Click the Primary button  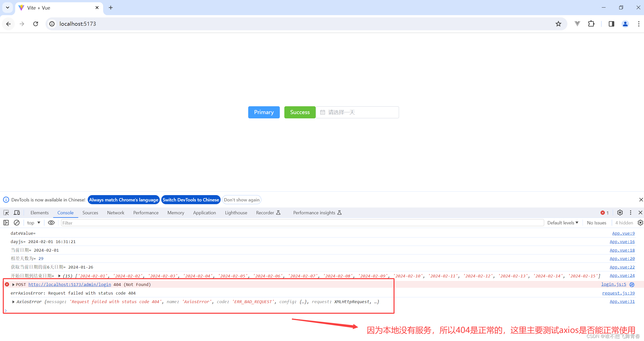(x=264, y=112)
